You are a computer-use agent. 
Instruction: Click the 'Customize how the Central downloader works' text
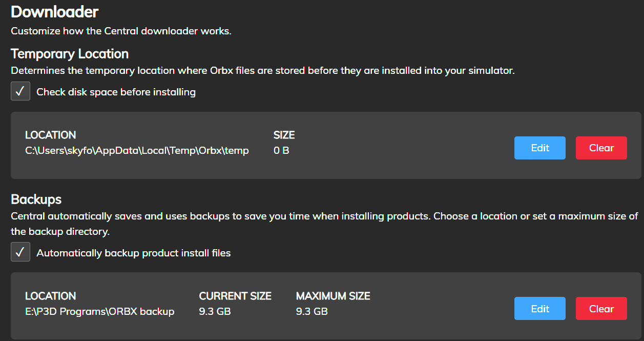[121, 31]
